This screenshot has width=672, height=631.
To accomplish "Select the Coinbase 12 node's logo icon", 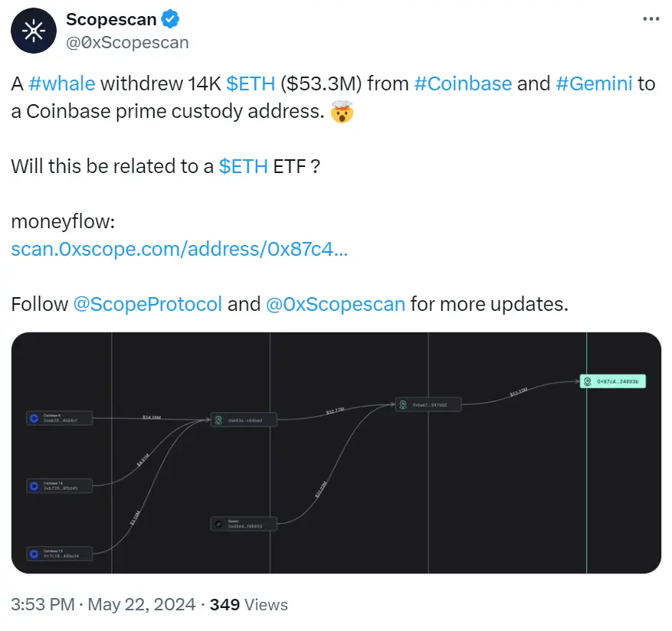I will click(x=32, y=553).
